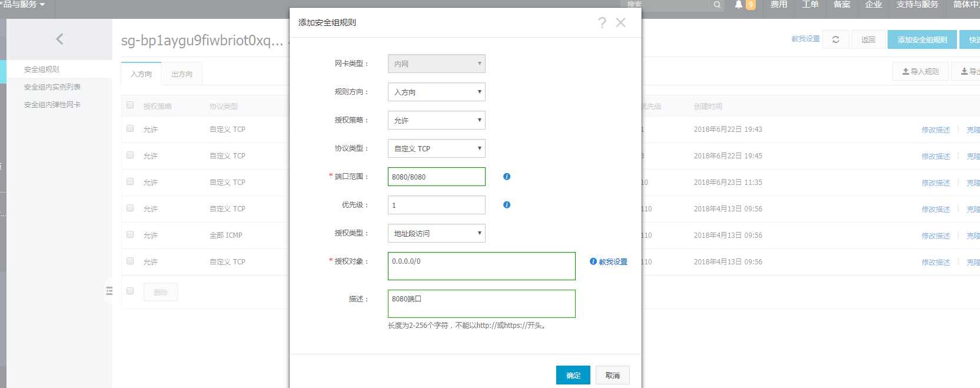Click the help question mark in dialog header
This screenshot has width=980, height=388.
(602, 23)
